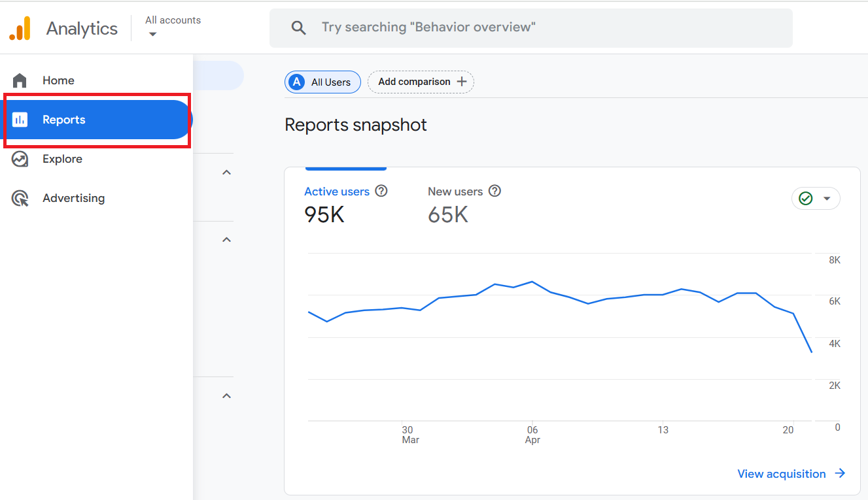Select the Reports bar chart icon

[20, 120]
